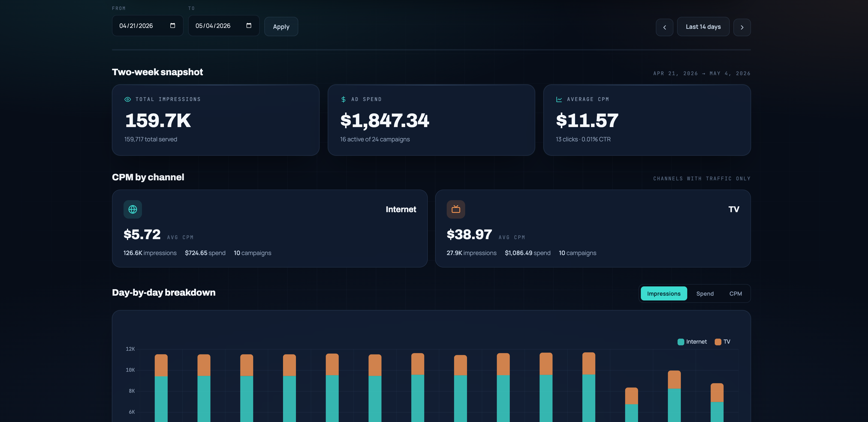
Task: Open the Last 14 days range selector
Action: coord(703,27)
